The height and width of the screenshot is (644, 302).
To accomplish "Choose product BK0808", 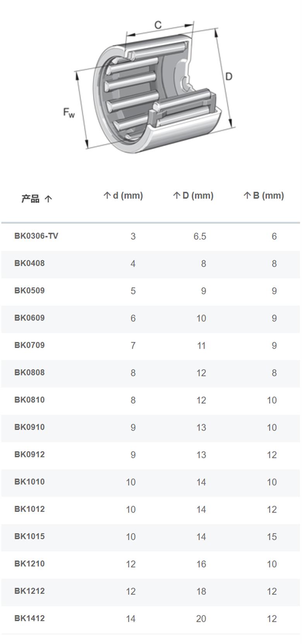I will coord(29,373).
